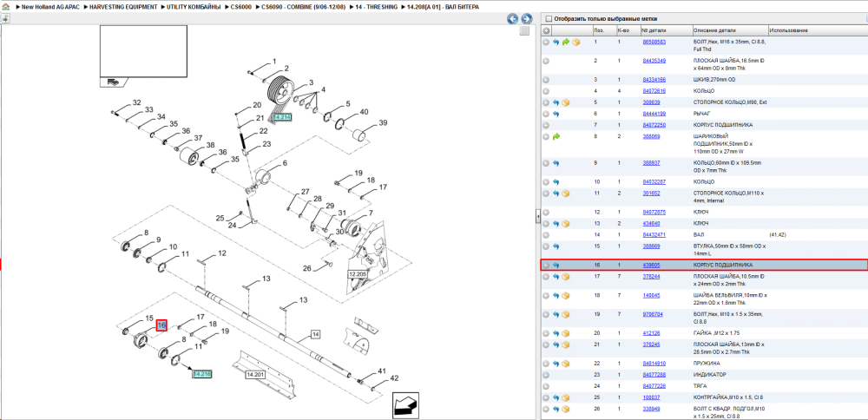Click the box icon in row 17
868x420 pixels.
tap(566, 277)
